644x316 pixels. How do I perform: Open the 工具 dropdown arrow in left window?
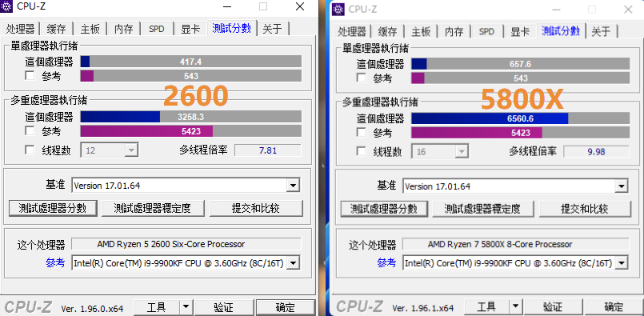(186, 306)
